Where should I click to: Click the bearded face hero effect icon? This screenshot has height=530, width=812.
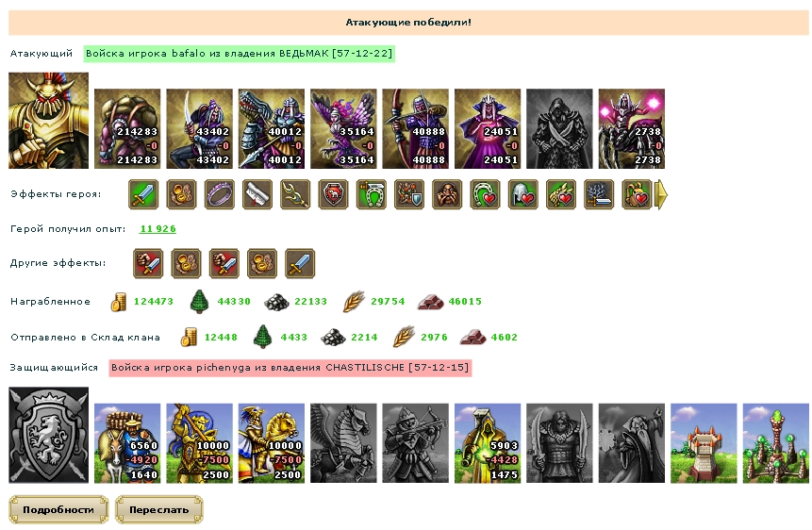pyautogui.click(x=447, y=194)
